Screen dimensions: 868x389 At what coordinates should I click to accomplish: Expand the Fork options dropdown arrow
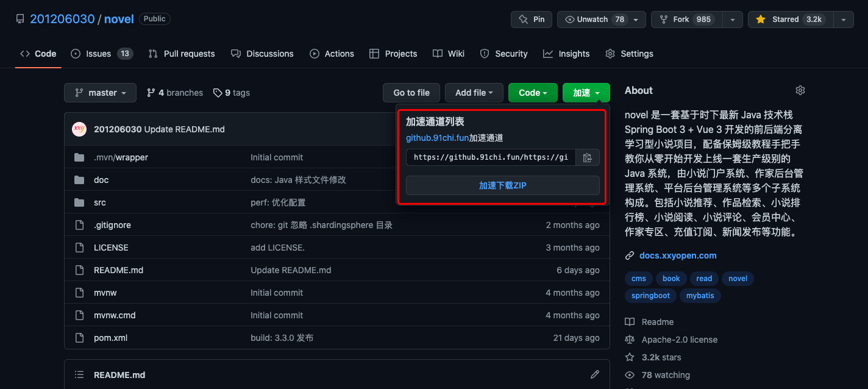[x=733, y=20]
